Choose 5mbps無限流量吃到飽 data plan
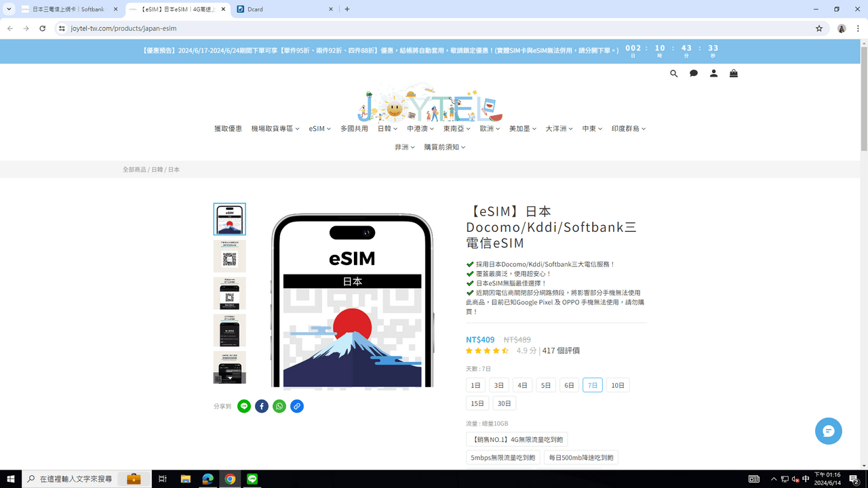 tap(503, 458)
